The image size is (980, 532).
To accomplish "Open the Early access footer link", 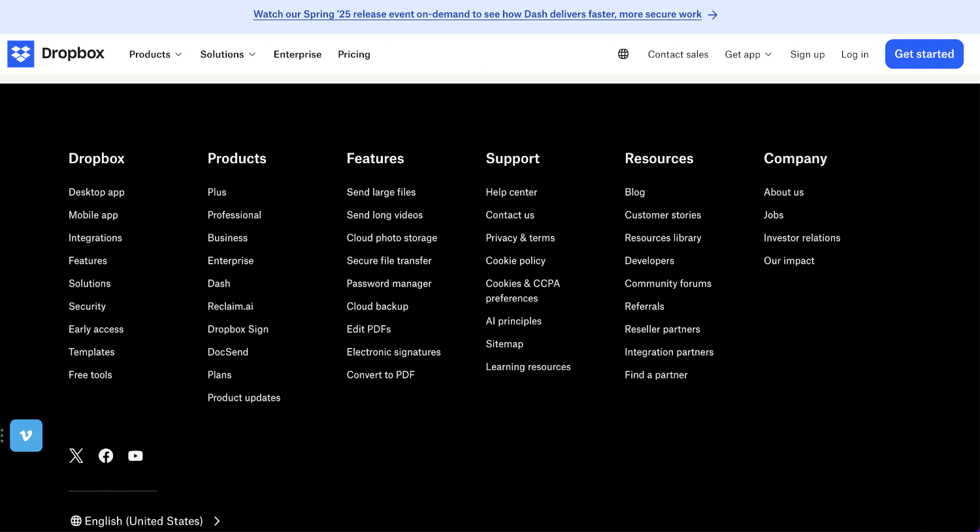I will [x=96, y=329].
